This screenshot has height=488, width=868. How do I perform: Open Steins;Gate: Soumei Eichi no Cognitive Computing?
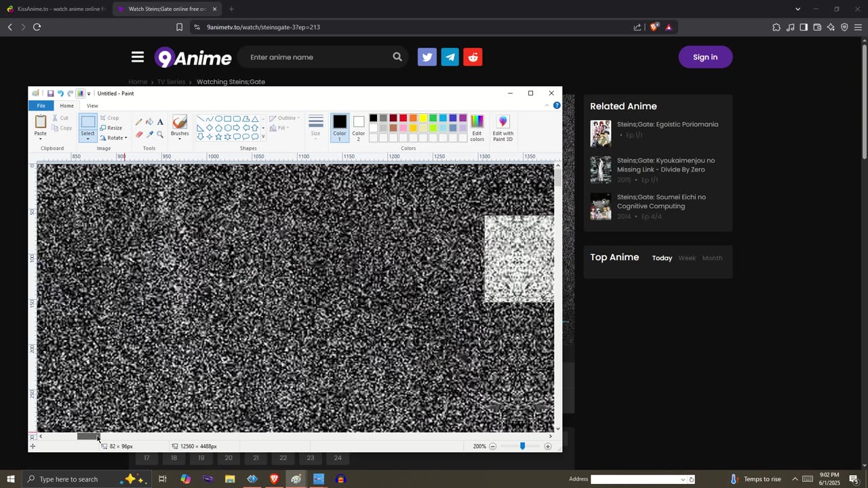point(661,201)
